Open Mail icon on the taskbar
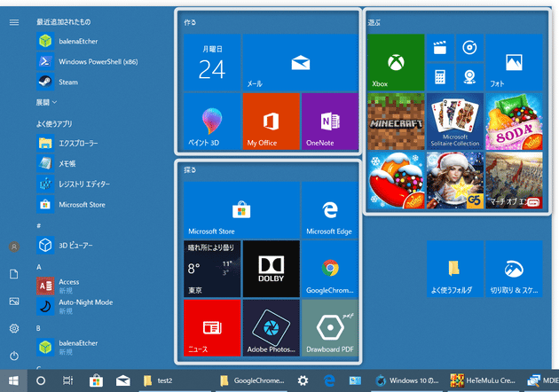559x392 pixels. (x=123, y=381)
